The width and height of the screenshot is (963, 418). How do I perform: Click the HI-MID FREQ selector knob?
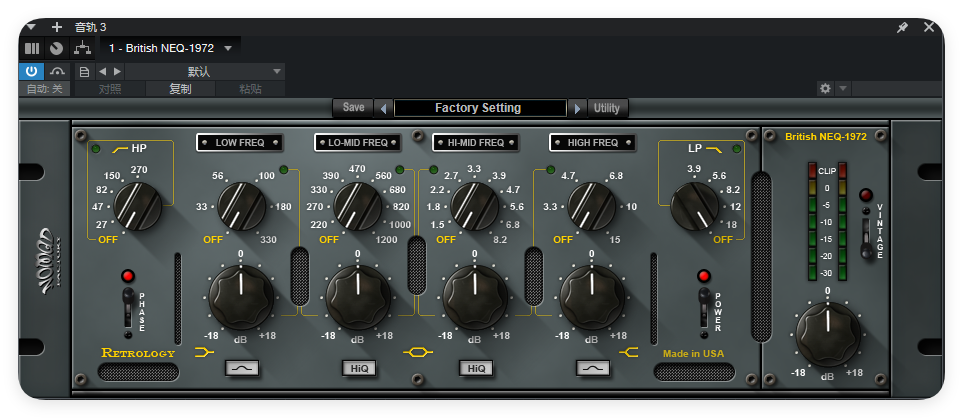[474, 206]
